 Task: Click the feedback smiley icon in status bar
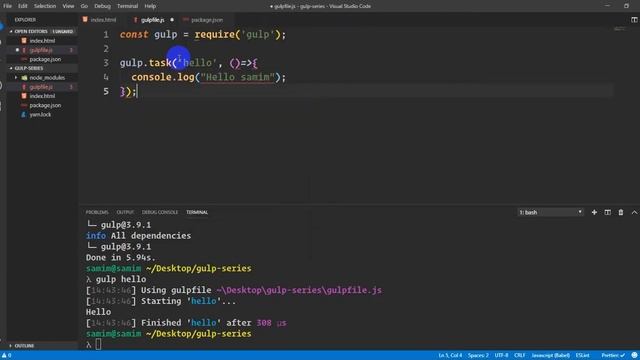click(x=634, y=356)
